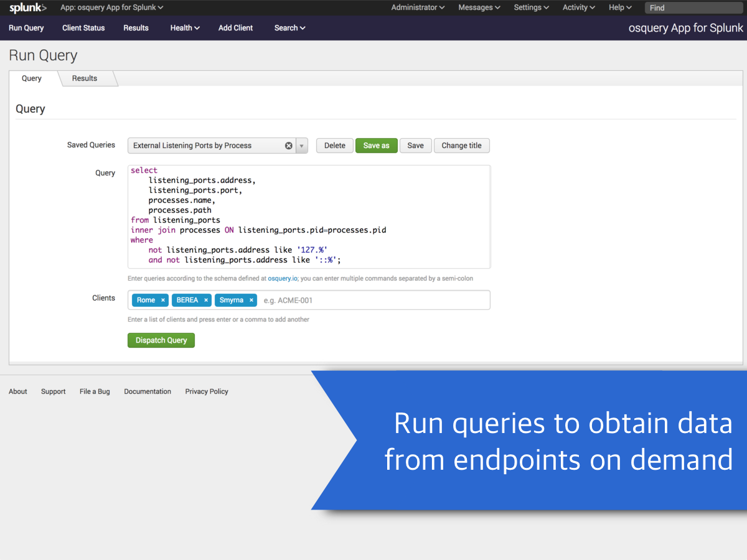
Task: Click the Save button
Action: (416, 146)
